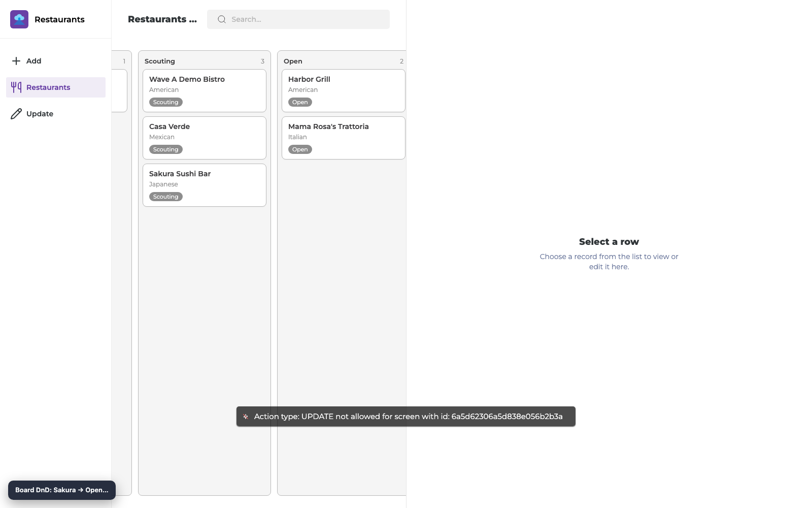Viewport: 812px width, 508px height.
Task: Click the Restaurants page title heading
Action: 162,19
